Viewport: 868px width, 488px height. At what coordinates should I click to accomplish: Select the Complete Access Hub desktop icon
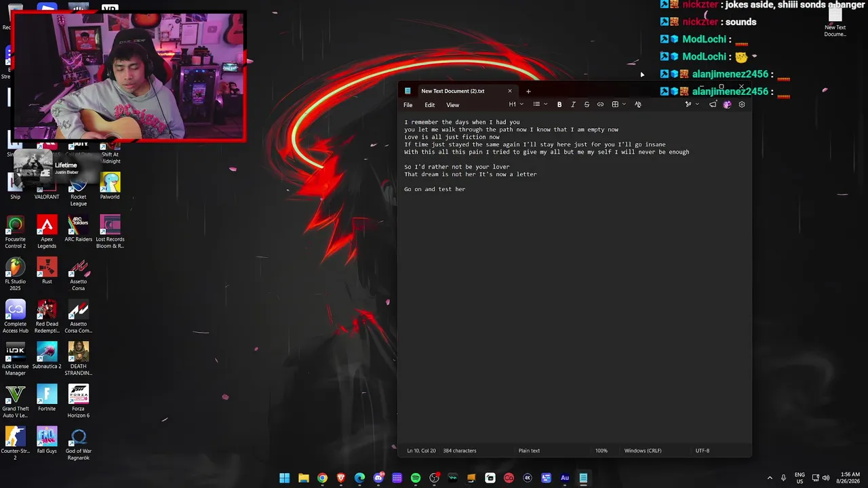click(15, 317)
